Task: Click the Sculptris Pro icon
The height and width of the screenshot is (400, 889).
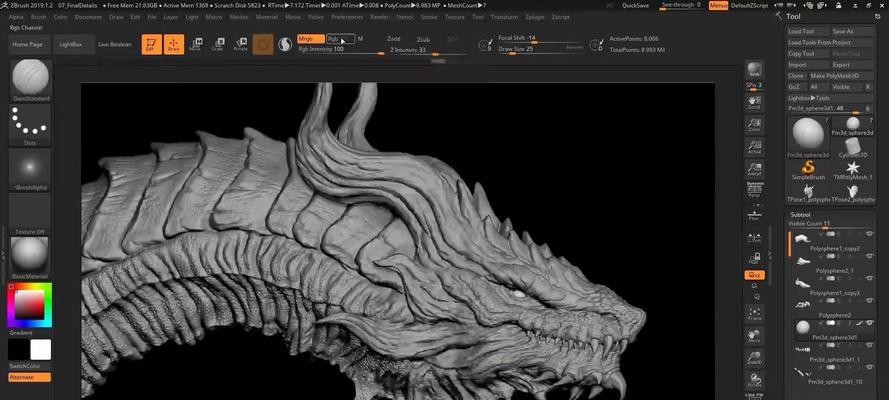Action: point(285,44)
